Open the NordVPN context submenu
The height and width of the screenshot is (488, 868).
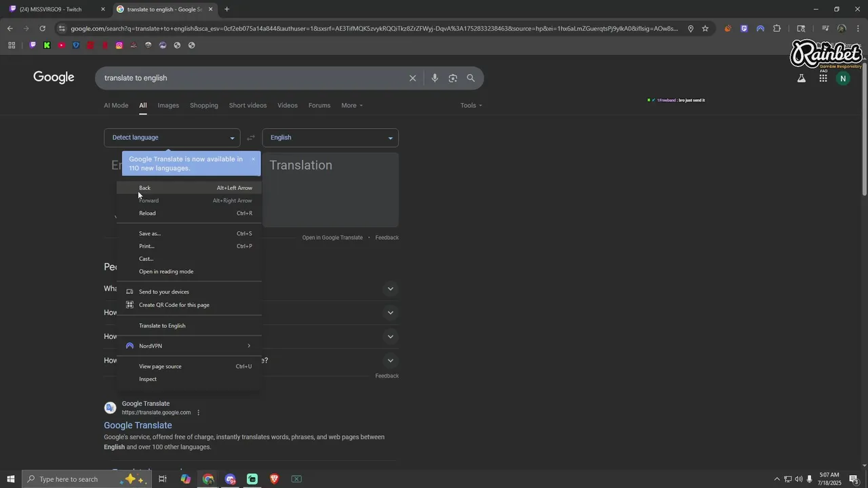189,346
